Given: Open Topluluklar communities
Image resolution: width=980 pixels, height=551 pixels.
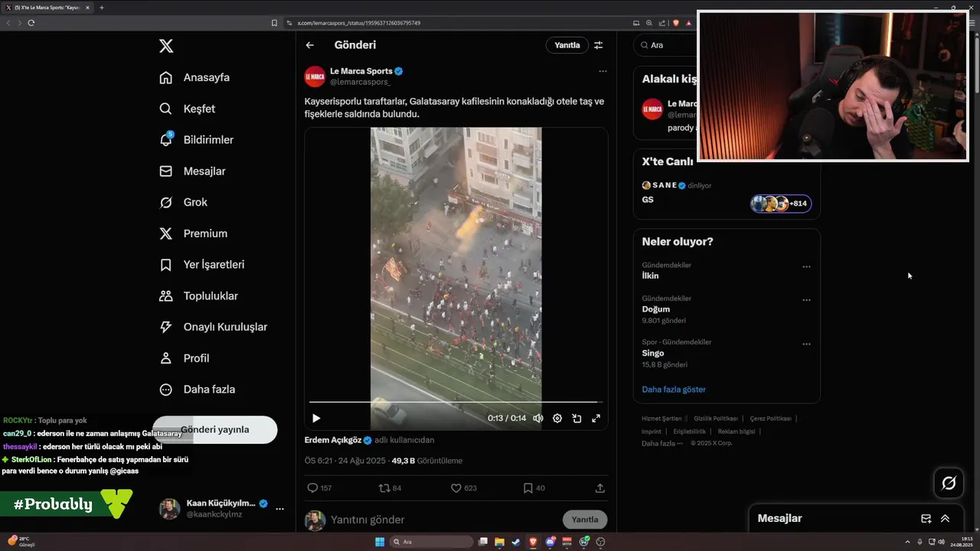Looking at the screenshot, I should click(198, 296).
